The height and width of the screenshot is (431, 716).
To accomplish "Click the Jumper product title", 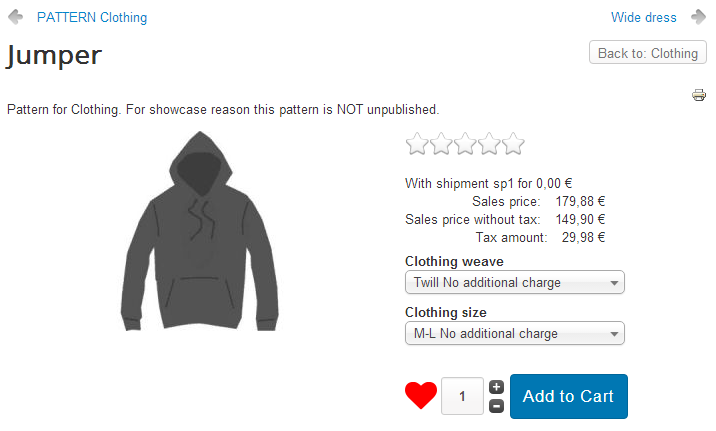I will coord(54,55).
